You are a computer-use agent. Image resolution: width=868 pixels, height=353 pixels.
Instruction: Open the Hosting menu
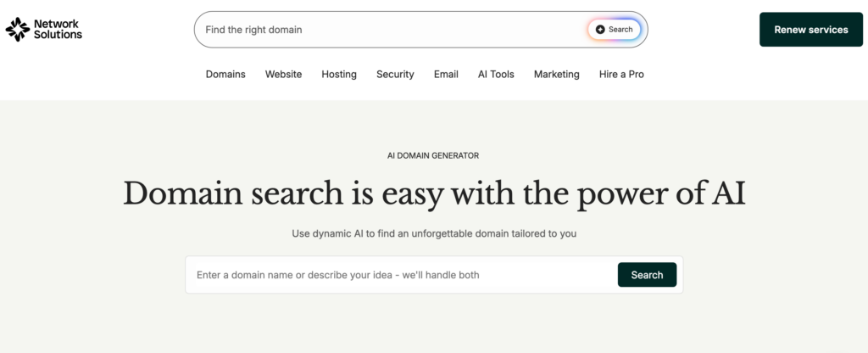(339, 75)
